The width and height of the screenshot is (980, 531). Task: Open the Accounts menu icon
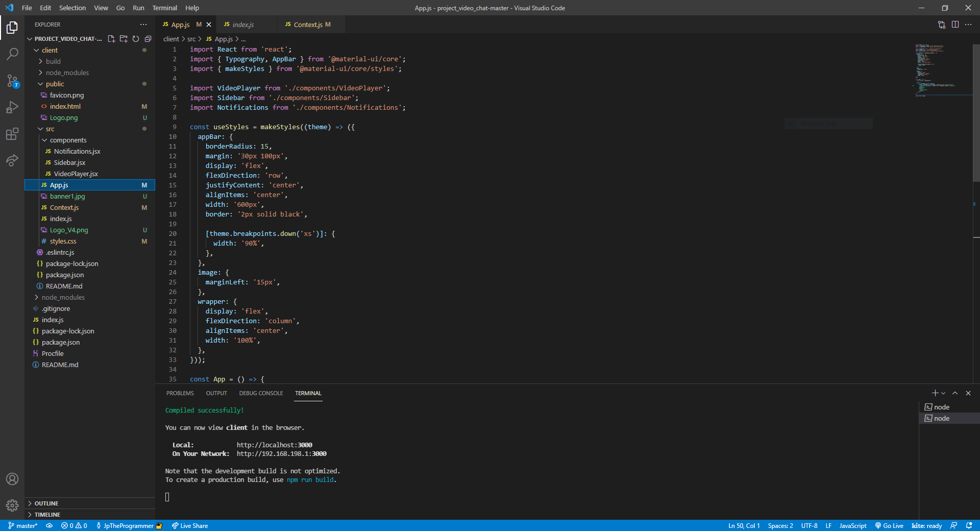pos(12,479)
